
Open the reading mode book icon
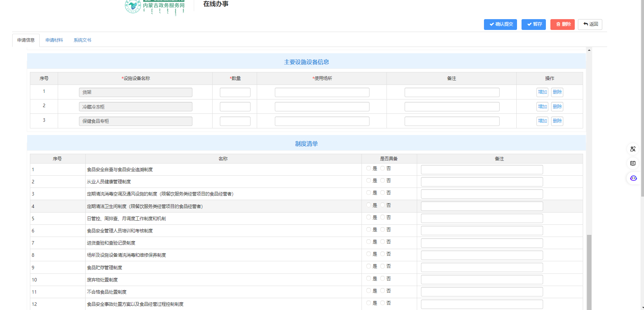click(x=633, y=164)
